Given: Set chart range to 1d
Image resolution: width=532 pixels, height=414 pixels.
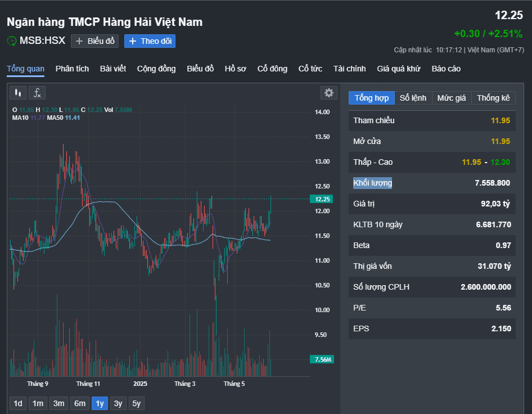Looking at the screenshot, I should [x=18, y=403].
